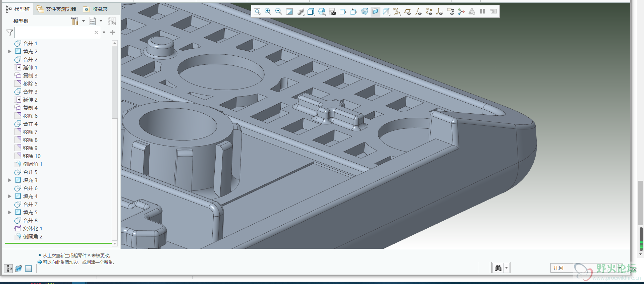
Task: Toggle model tree pane icon in status bar
Action: point(8,268)
